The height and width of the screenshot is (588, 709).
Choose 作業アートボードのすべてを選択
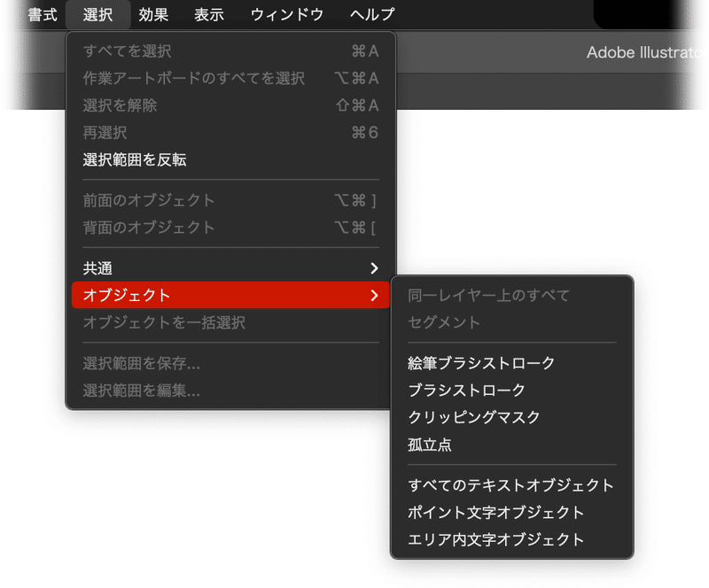(x=230, y=78)
